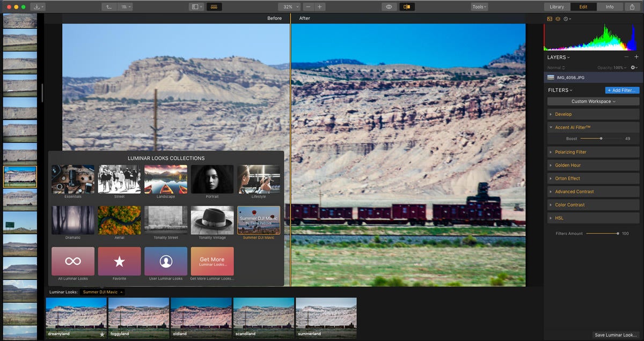
Task: Apply the dreamyland look
Action: [76, 318]
